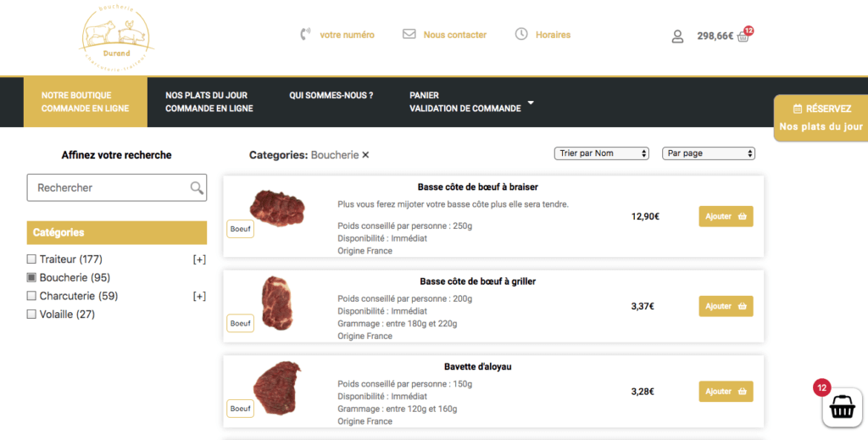The image size is (868, 440).
Task: Click the envelope icon beside Nous contacter
Action: coord(409,34)
